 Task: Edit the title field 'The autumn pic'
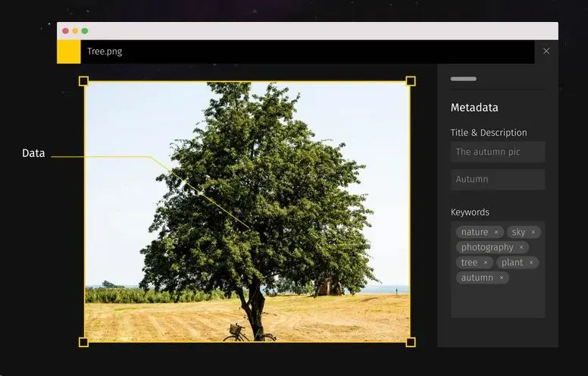[498, 152]
